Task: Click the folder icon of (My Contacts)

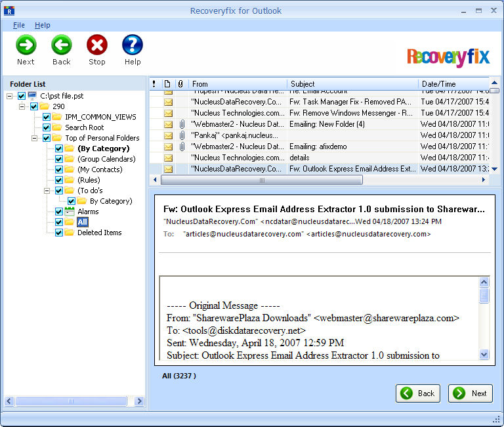Action: click(x=70, y=169)
